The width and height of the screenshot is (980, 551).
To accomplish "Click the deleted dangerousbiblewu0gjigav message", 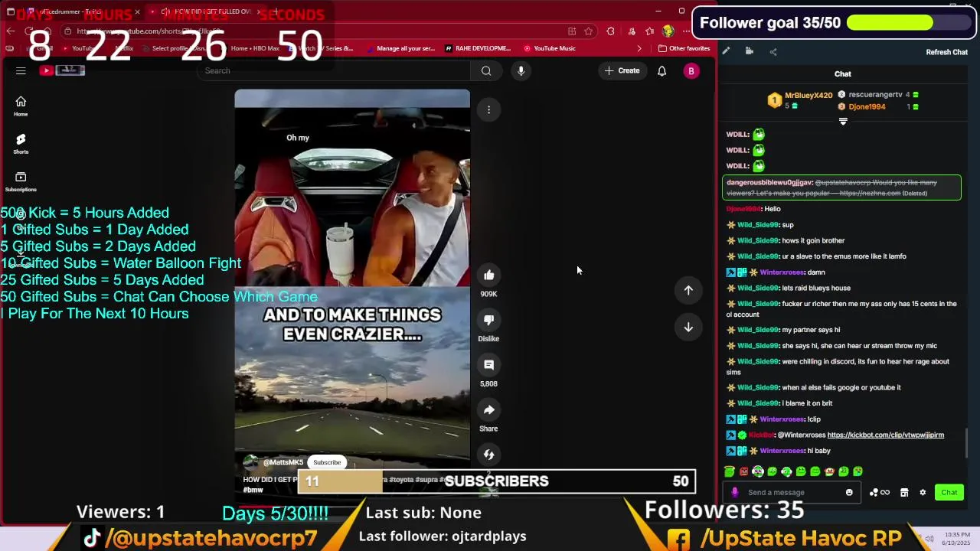I will [842, 187].
